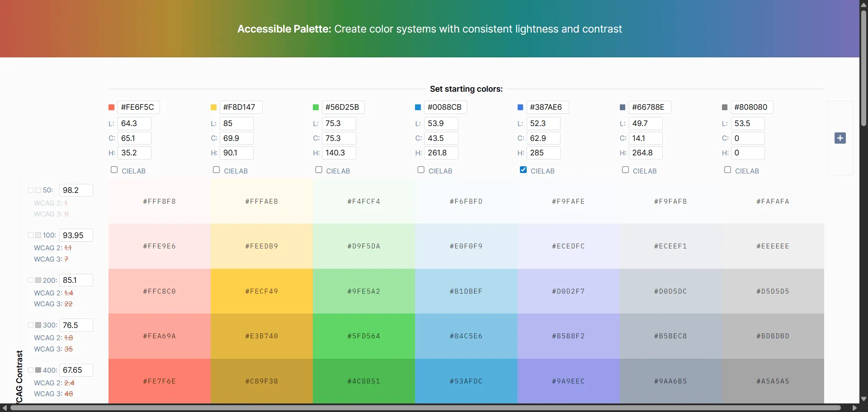Click the #9A9EEC palette cell
This screenshot has height=412, width=868.
[568, 381]
